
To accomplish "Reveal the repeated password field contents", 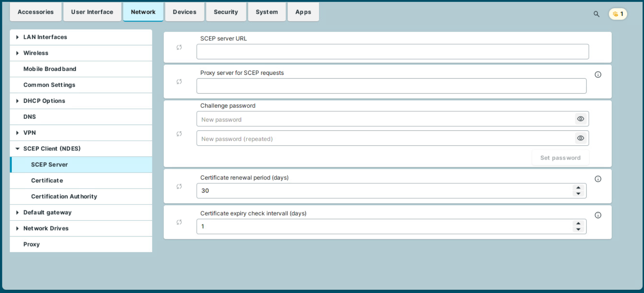I will (x=580, y=138).
